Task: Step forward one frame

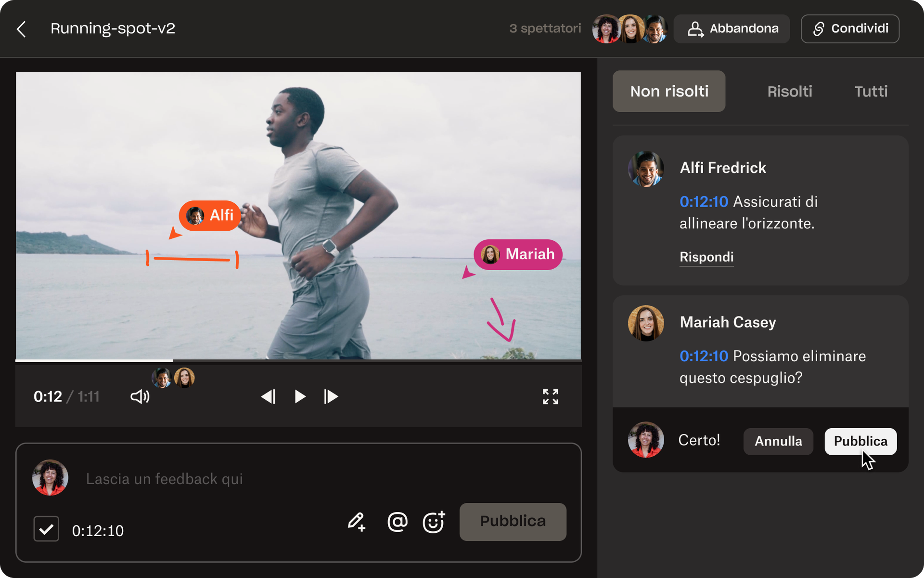Action: (x=331, y=396)
